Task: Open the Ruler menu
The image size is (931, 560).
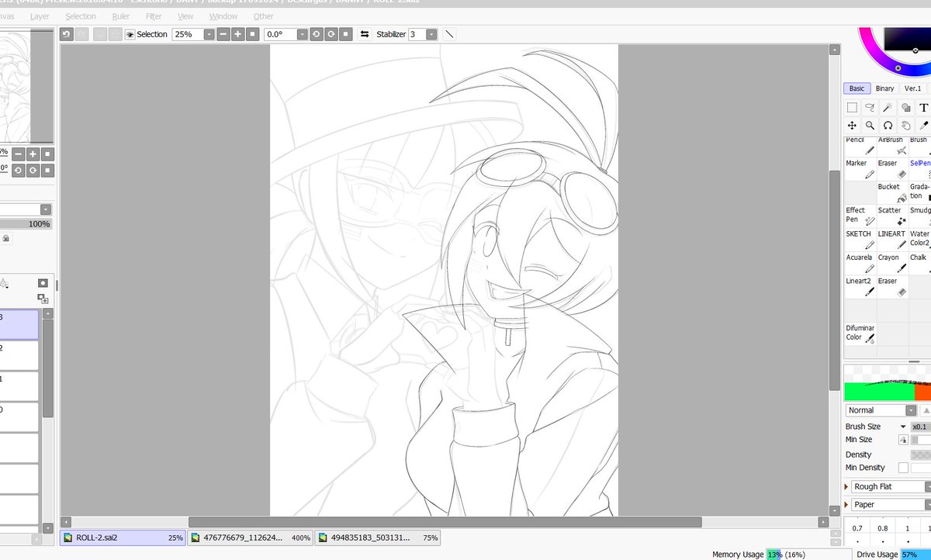Action: click(x=121, y=16)
